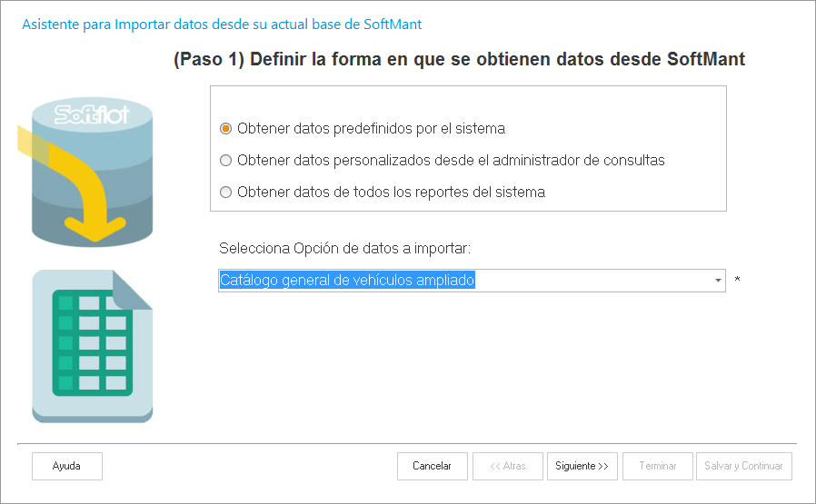Click the Terminar button
Image resolution: width=816 pixels, height=504 pixels.
tap(658, 466)
